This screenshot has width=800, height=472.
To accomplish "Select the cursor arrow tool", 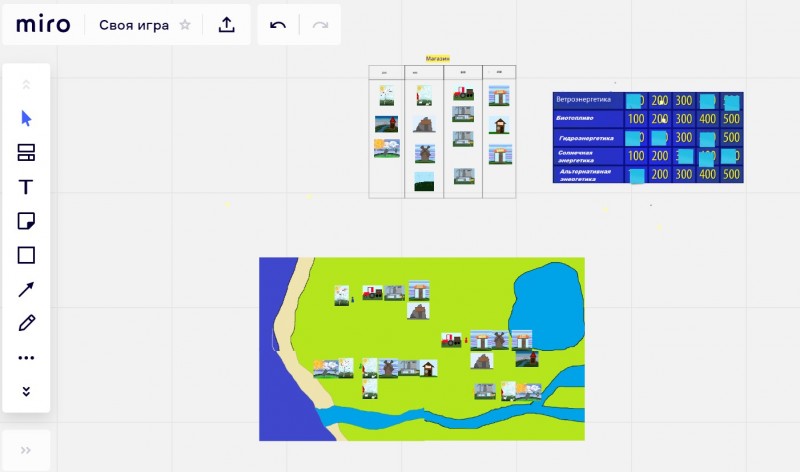I will 26,118.
